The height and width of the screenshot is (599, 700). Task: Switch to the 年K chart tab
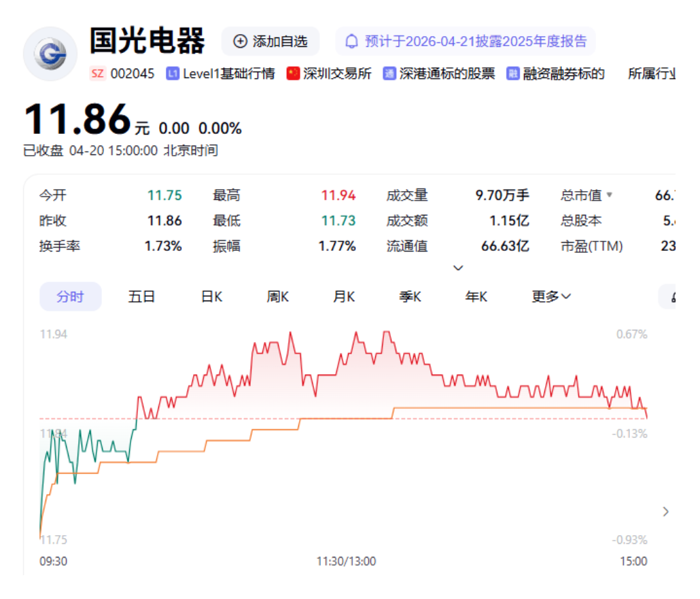pyautogui.click(x=476, y=296)
